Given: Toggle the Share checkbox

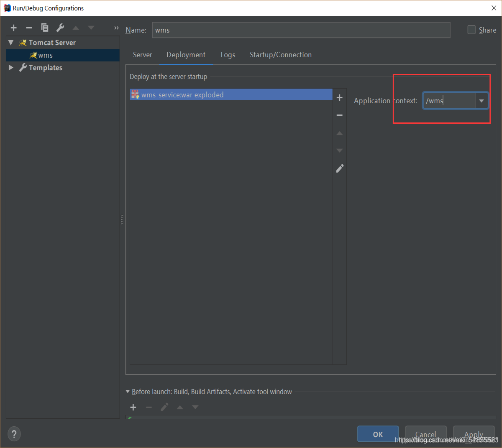Looking at the screenshot, I should point(471,30).
